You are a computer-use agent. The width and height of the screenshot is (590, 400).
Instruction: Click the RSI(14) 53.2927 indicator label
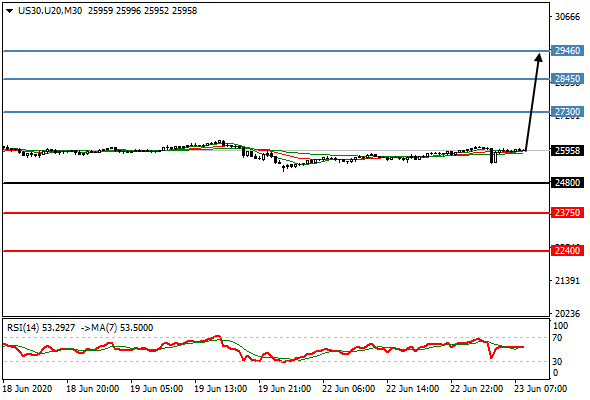click(41, 328)
